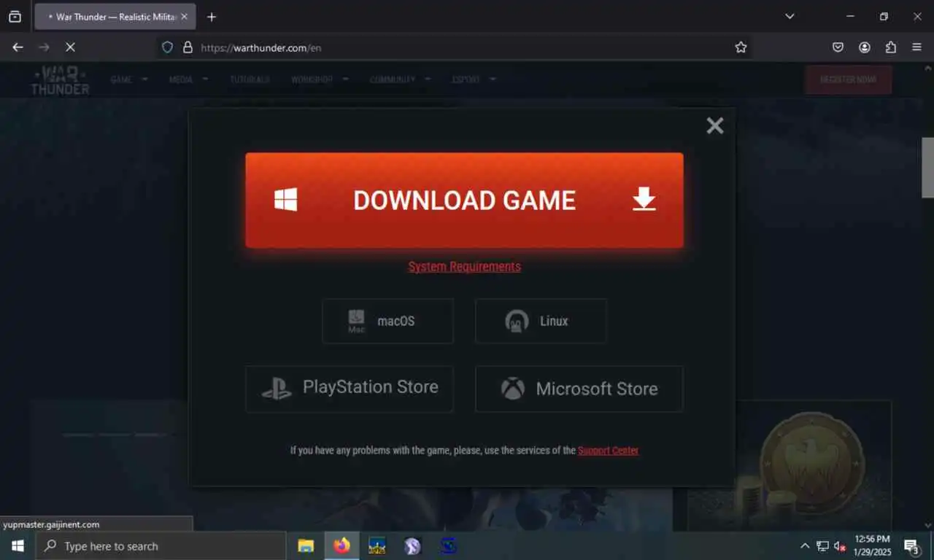Open the TUTORIALS menu item
This screenshot has width=934, height=560.
[x=250, y=79]
